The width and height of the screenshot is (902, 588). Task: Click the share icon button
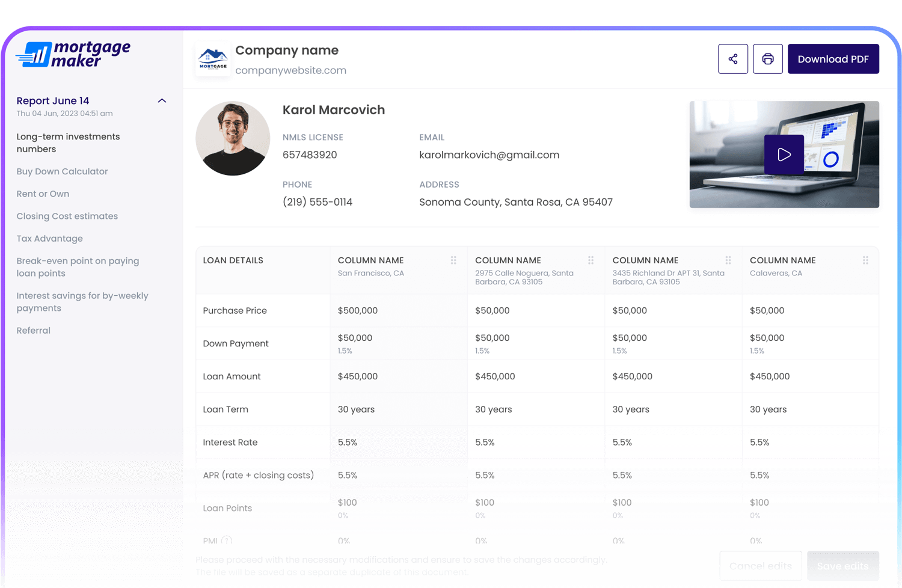coord(732,59)
